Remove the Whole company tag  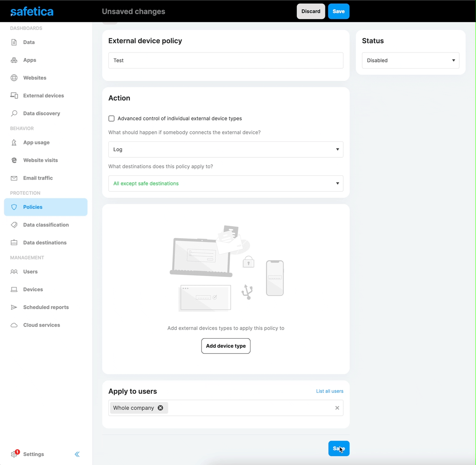click(160, 408)
